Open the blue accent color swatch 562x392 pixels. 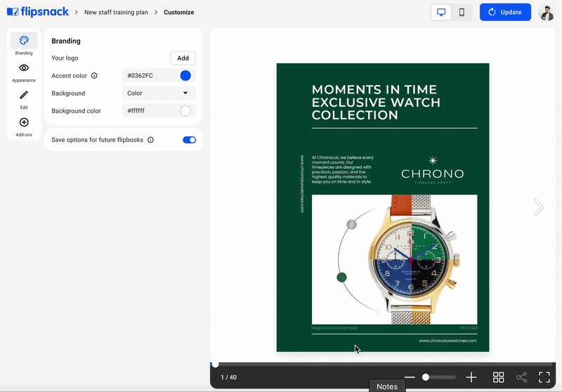185,76
